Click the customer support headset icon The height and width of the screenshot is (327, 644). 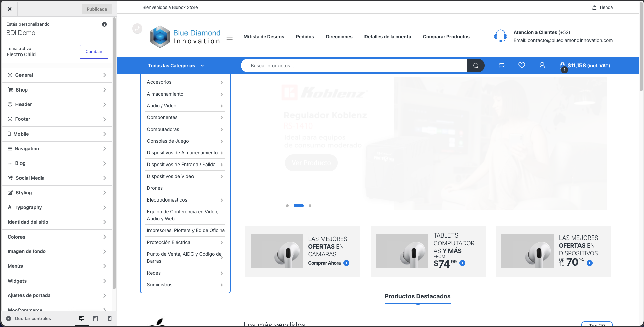pyautogui.click(x=500, y=36)
